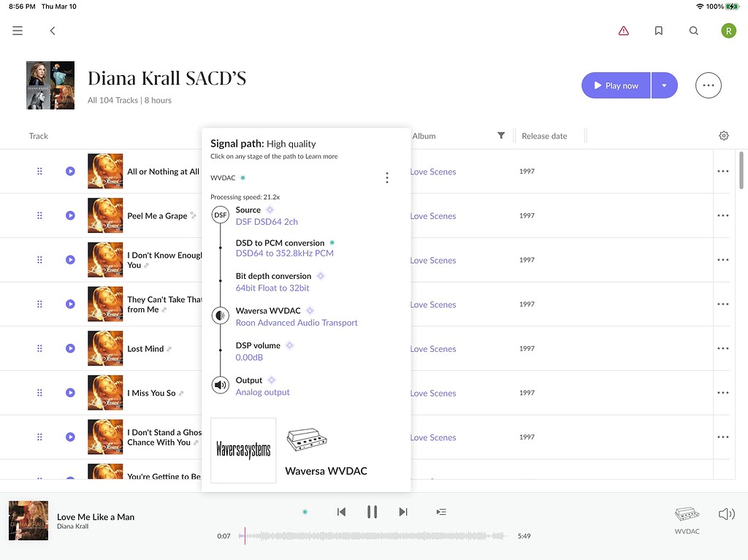The width and height of the screenshot is (748, 560).
Task: Open bookmarks from the top bar
Action: point(658,31)
